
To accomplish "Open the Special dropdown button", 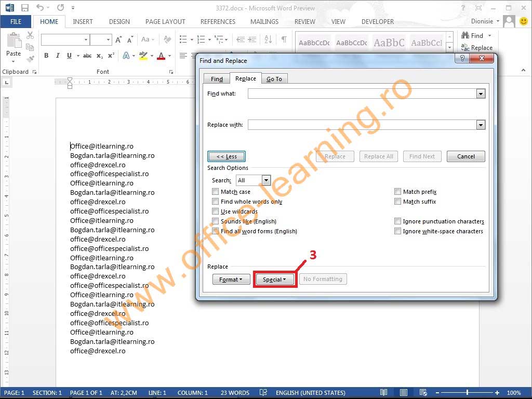I will (x=275, y=279).
